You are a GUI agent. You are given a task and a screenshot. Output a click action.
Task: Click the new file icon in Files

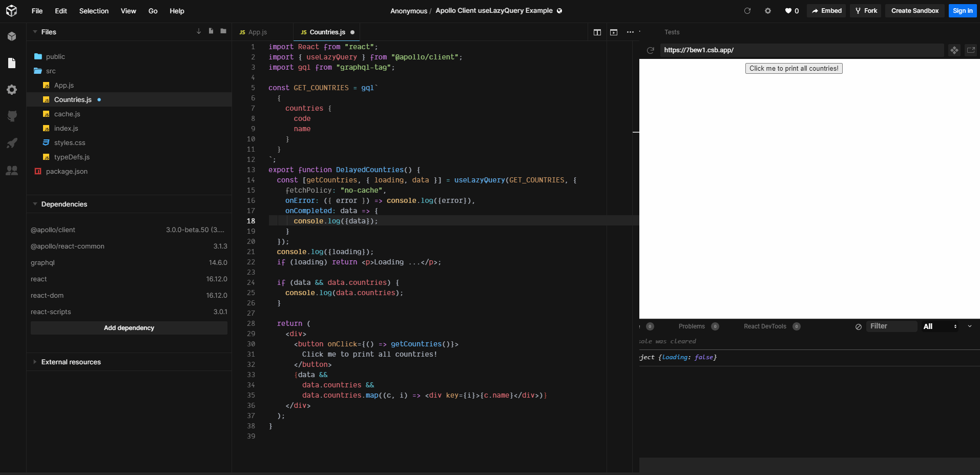211,31
